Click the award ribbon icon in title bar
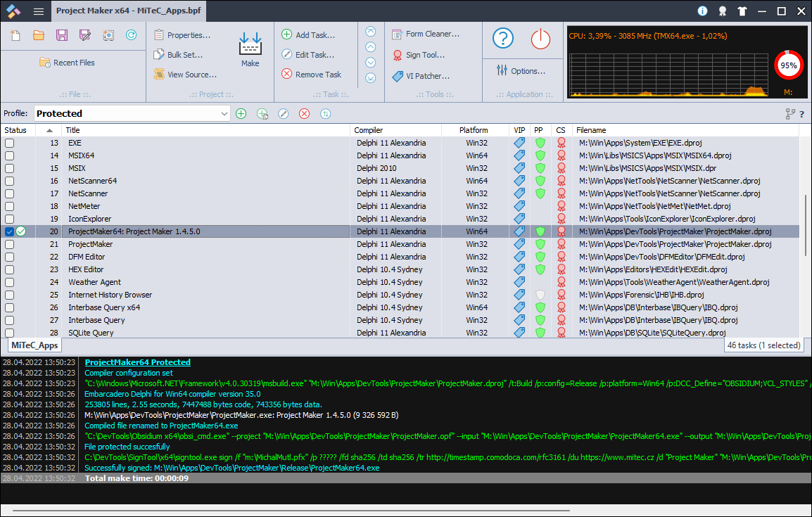The width and height of the screenshot is (812, 517). [x=723, y=11]
